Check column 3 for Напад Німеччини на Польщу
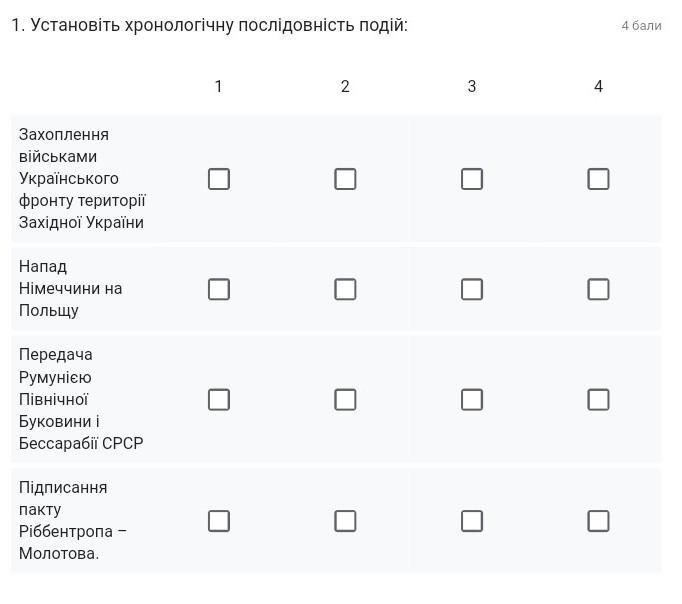 (x=472, y=289)
